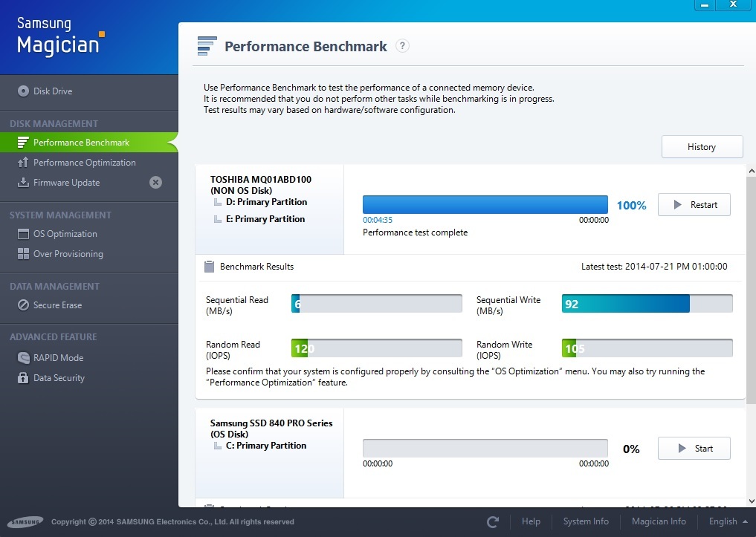This screenshot has width=756, height=537.
Task: Open Performance Optimization page
Action: pyautogui.click(x=85, y=163)
